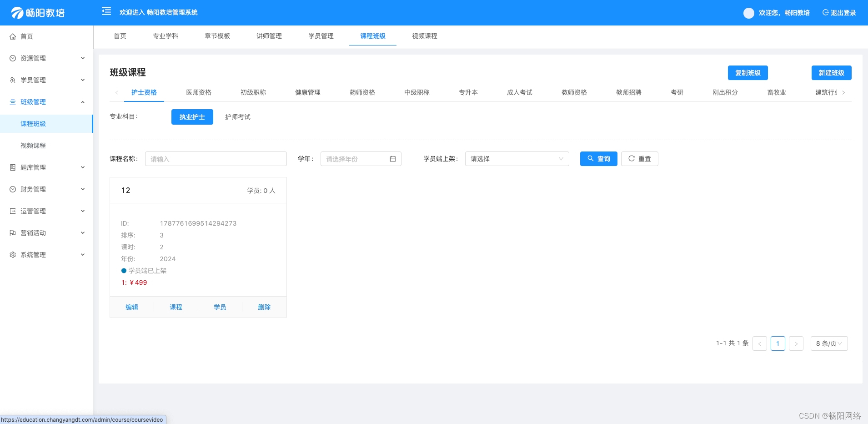The image size is (868, 424).
Task: Click the 班级管理 sidebar icon
Action: coord(13,102)
